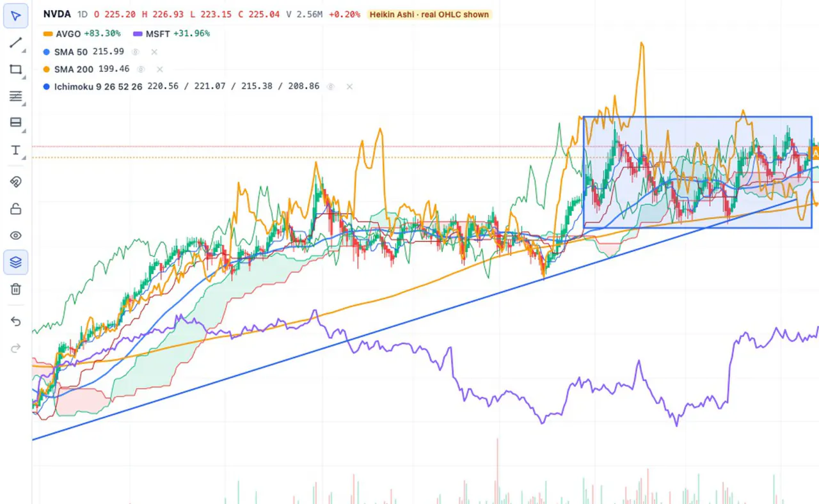Select the trend line drawing tool

[16, 43]
